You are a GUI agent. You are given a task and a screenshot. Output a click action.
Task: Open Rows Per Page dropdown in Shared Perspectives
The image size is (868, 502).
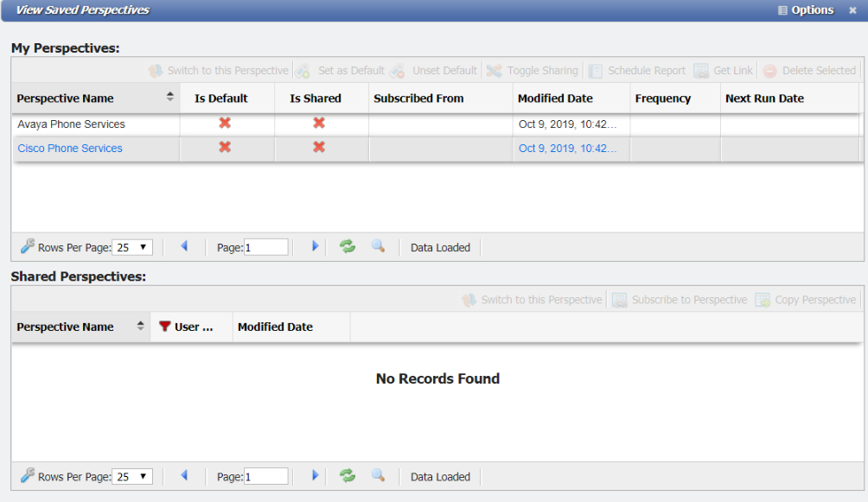pyautogui.click(x=133, y=477)
